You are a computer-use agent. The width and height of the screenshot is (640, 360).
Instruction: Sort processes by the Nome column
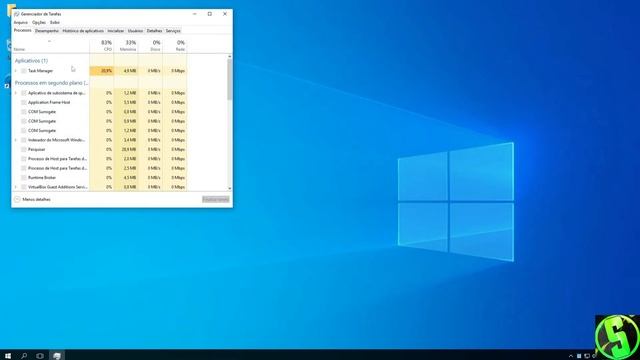coord(51,45)
